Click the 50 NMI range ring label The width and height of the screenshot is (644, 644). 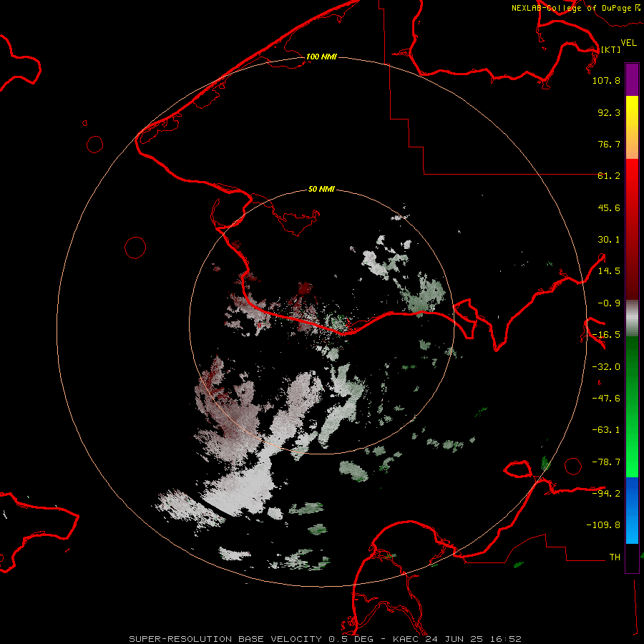321,189
